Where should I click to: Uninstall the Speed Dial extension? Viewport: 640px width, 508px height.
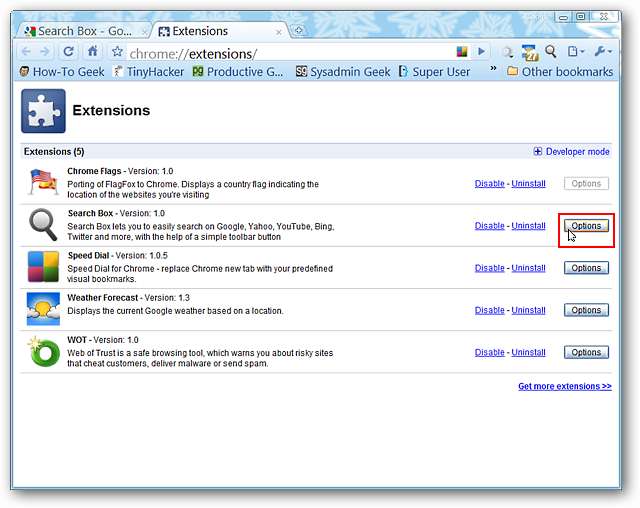point(528,268)
